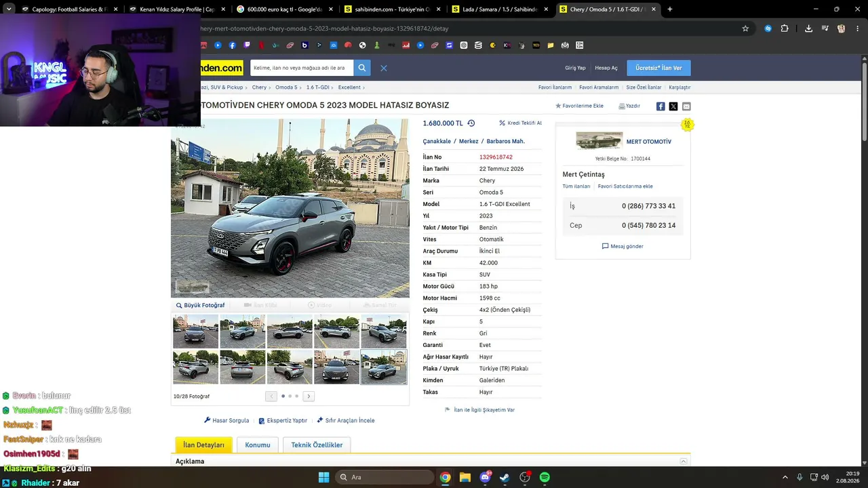Share the listing by email icon

(686, 106)
